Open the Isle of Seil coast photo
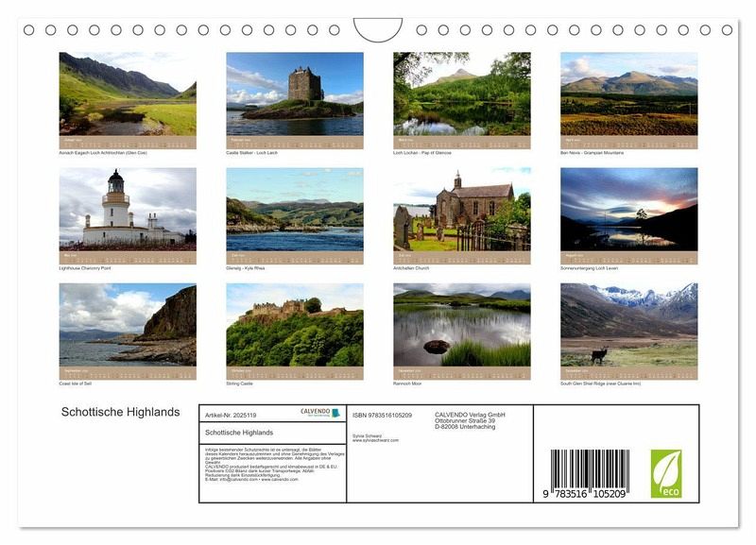The width and height of the screenshot is (756, 545). coord(128,325)
